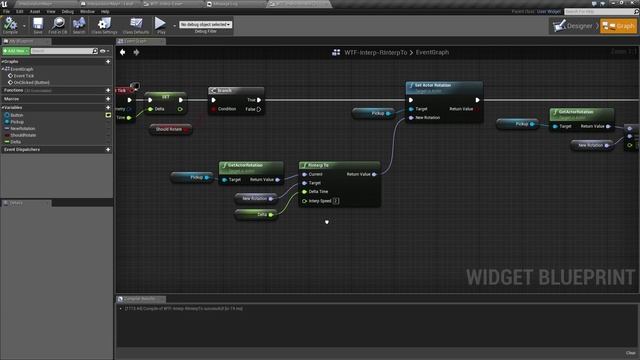Viewport: 640px width, 360px height.
Task: Open the 'No debug object selected' dropdown
Action: click(x=206, y=24)
